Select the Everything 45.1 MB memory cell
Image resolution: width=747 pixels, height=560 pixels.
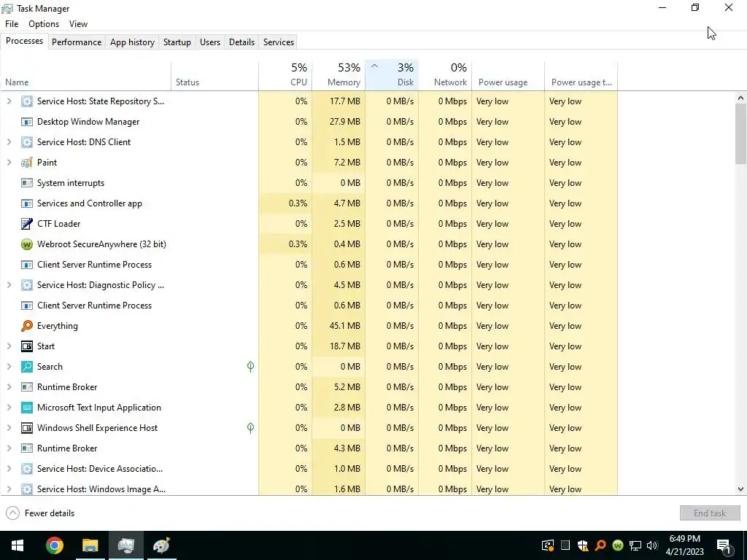[338, 326]
